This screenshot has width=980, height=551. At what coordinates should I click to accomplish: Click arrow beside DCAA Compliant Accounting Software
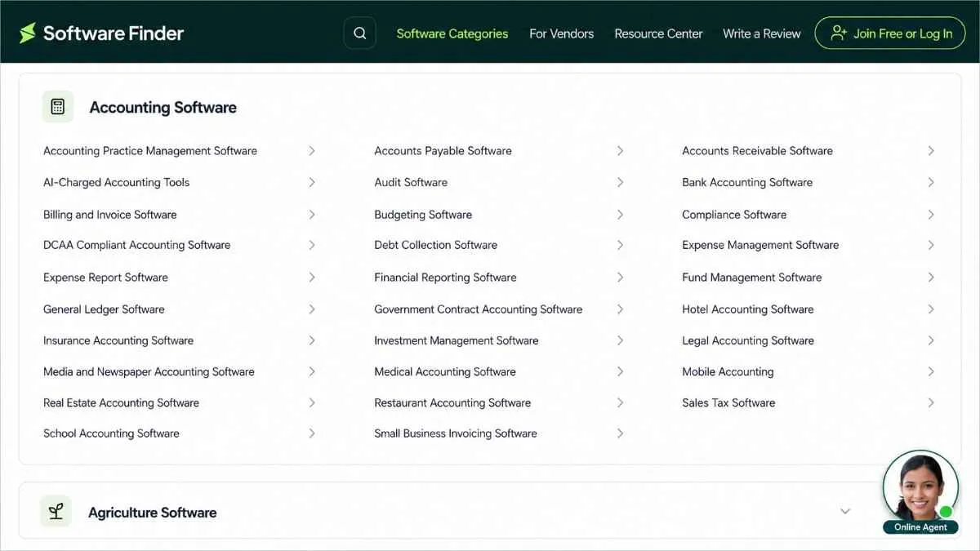coord(312,245)
